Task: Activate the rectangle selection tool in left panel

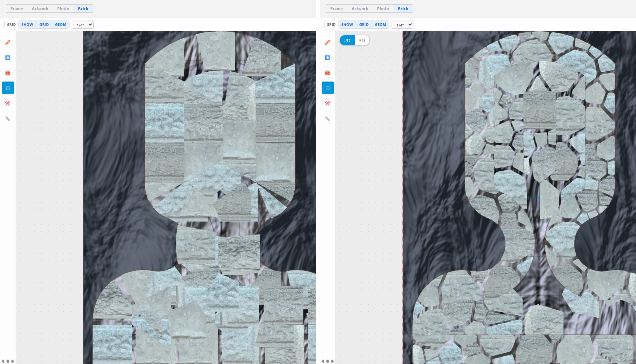Action: coord(8,88)
